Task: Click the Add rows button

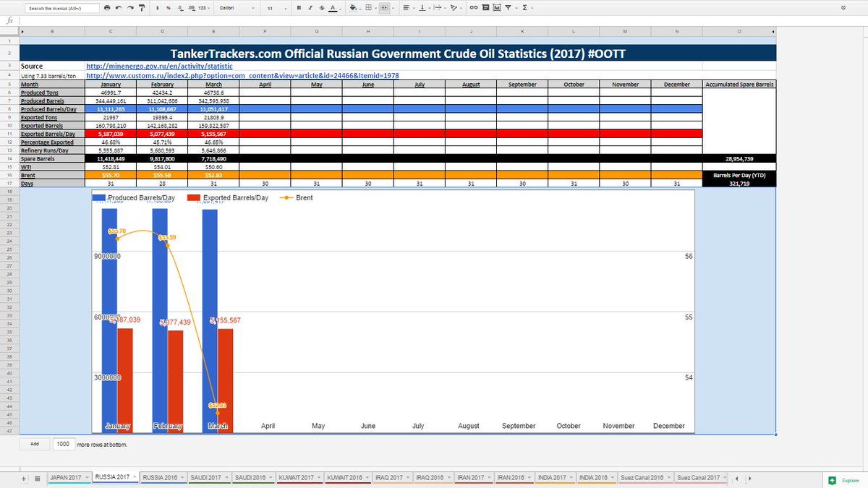Action: 34,444
